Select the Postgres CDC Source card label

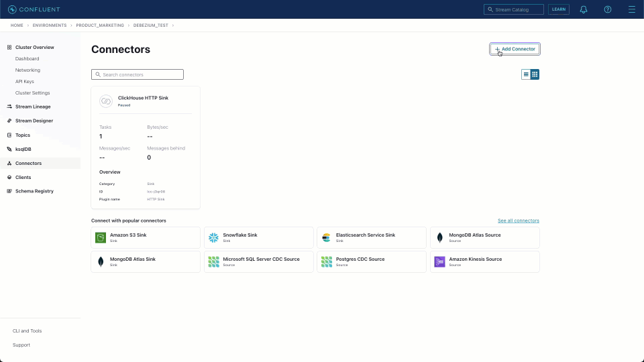tap(360, 259)
